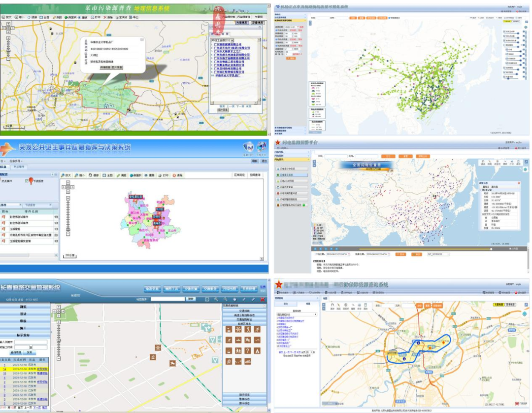Image resolution: width=532 pixels, height=413 pixels.
Task: Click 空间查询 in public health map toolbar
Action: tap(255, 175)
